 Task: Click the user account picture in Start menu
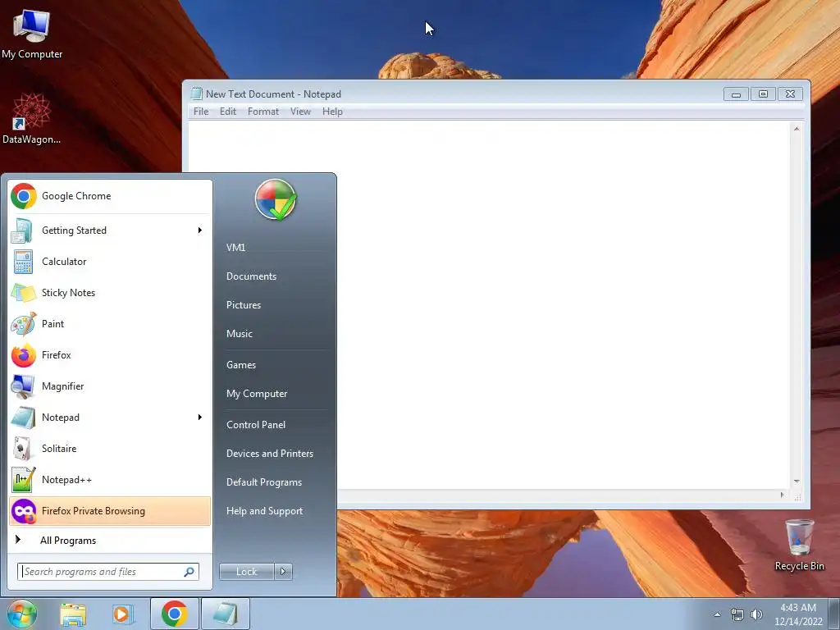coord(276,200)
